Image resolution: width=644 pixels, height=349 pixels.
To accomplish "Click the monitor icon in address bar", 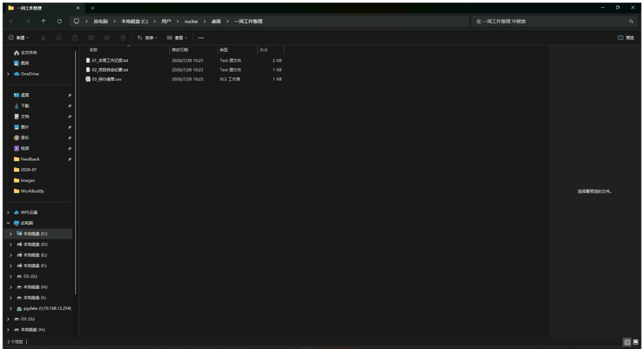I will (76, 21).
